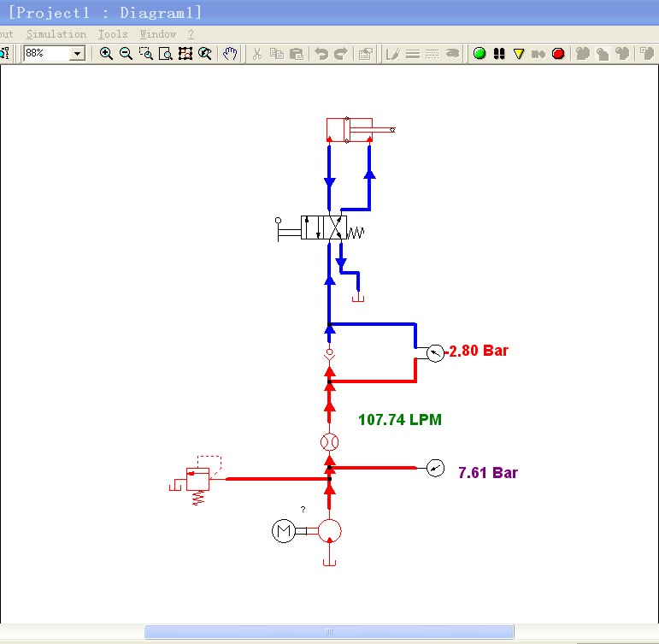Click the Zoom All Components icon
Viewport: 659px width, 644px height.
185,53
